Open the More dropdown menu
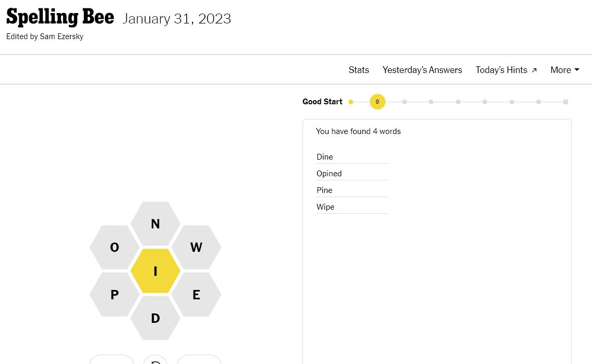The height and width of the screenshot is (364, 592). (x=564, y=69)
